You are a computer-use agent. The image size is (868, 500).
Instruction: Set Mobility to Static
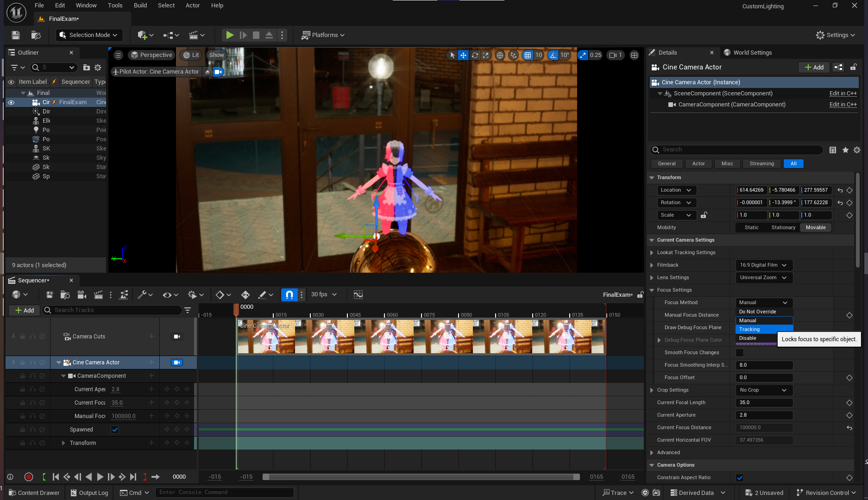[751, 228]
